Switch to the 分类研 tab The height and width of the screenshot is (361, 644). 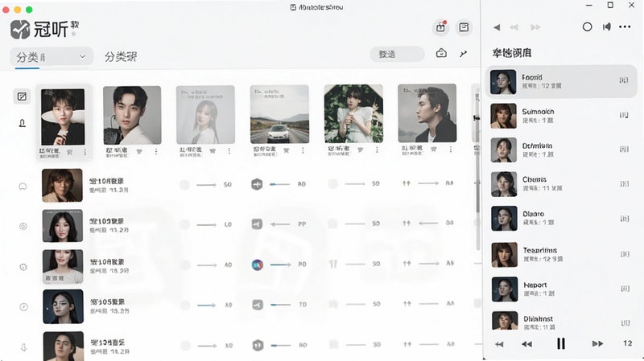[120, 56]
